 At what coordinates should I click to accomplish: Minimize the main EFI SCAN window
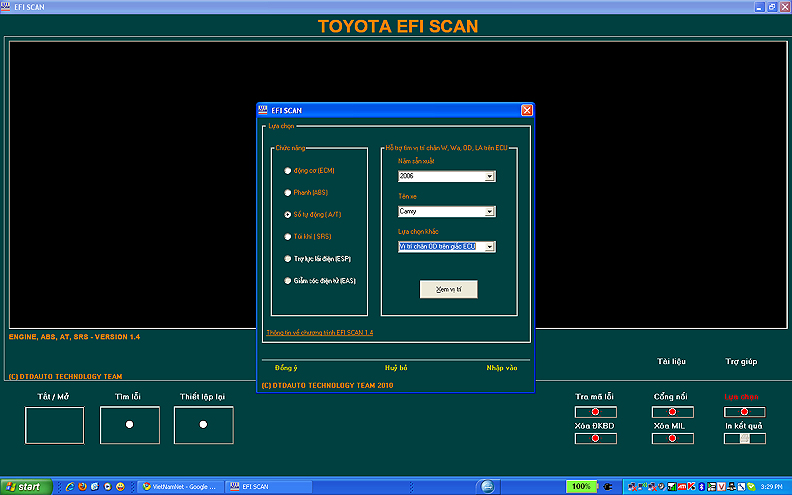click(x=759, y=7)
